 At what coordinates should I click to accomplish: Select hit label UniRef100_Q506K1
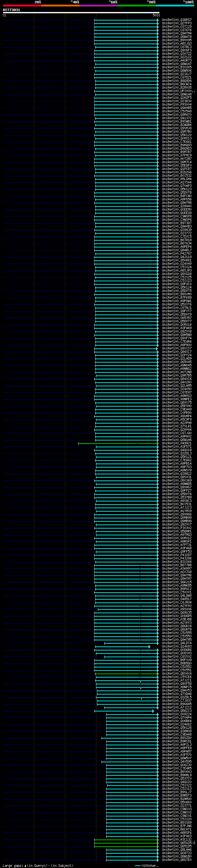[x=176, y=260]
